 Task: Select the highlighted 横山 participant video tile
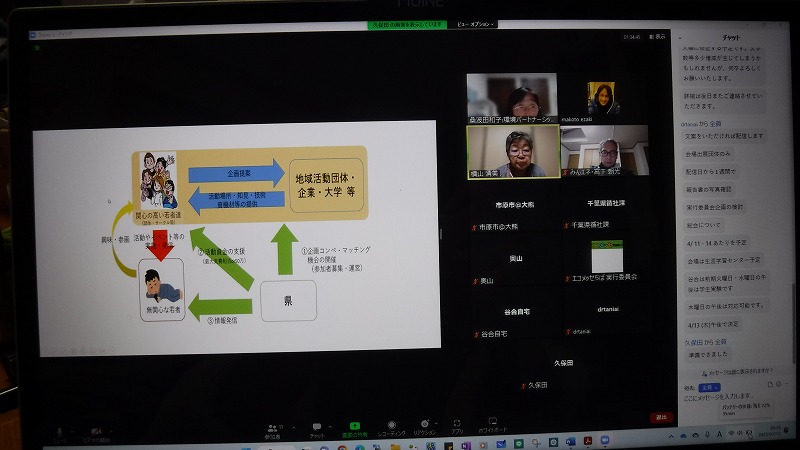pos(514,152)
